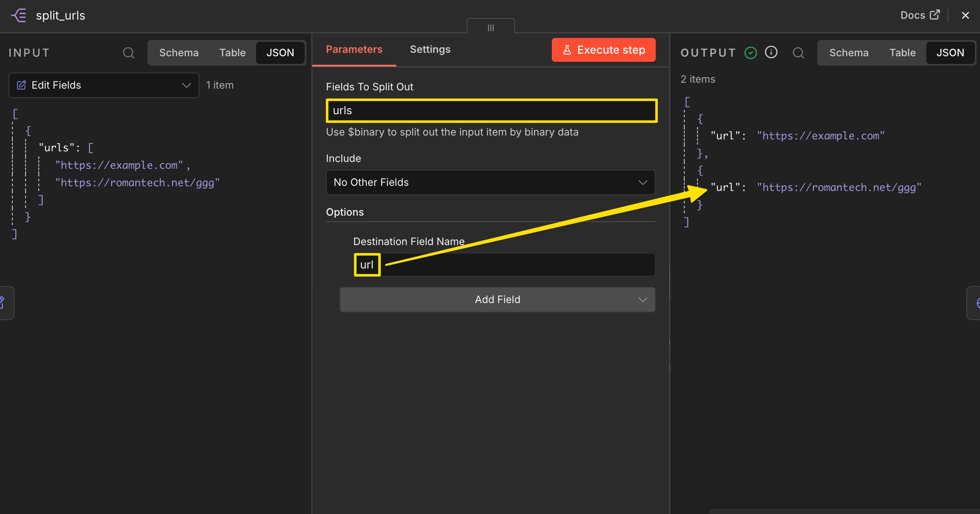Expand the Include dropdown set to No Other Fields
This screenshot has width=980, height=514.
pos(490,182)
